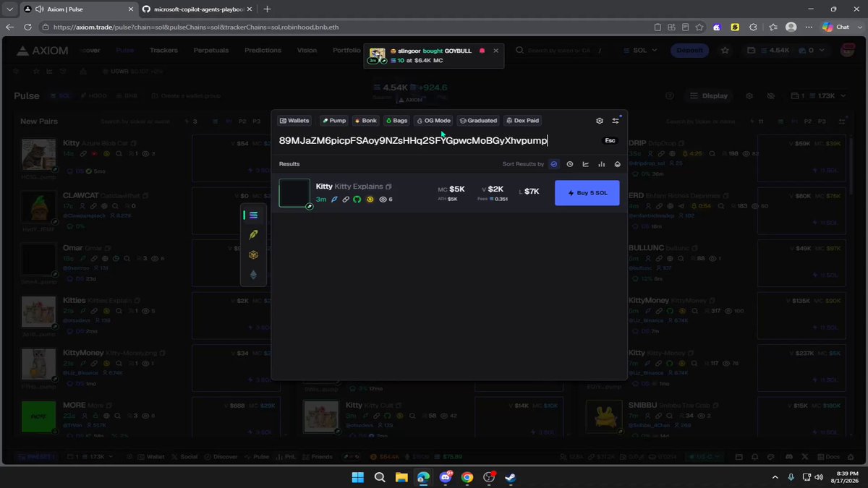Copy the Kitty Explains token name
The image size is (868, 488).
389,187
